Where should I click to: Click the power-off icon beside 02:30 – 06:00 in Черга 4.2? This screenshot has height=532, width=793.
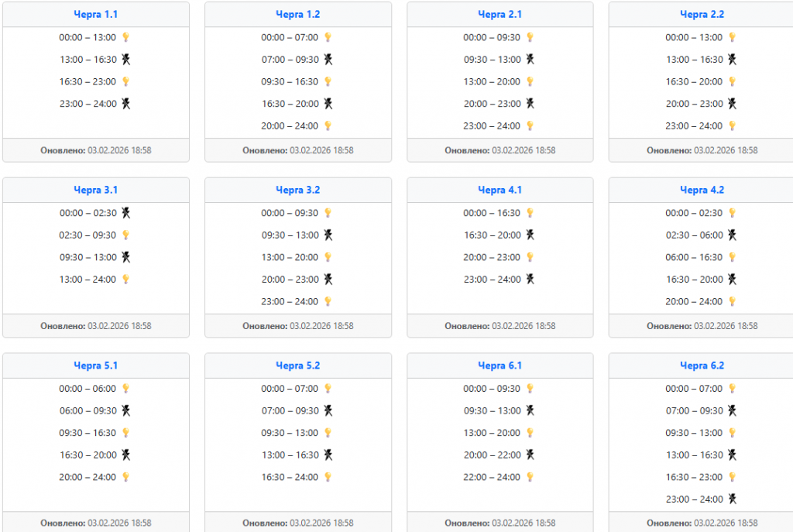click(x=732, y=235)
